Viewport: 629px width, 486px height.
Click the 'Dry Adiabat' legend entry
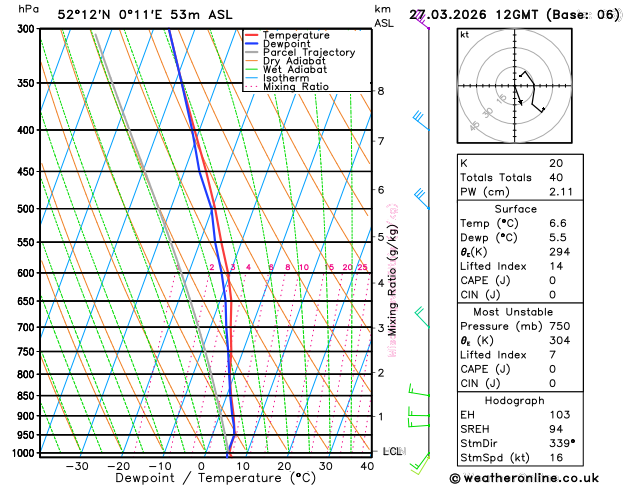click(x=285, y=61)
